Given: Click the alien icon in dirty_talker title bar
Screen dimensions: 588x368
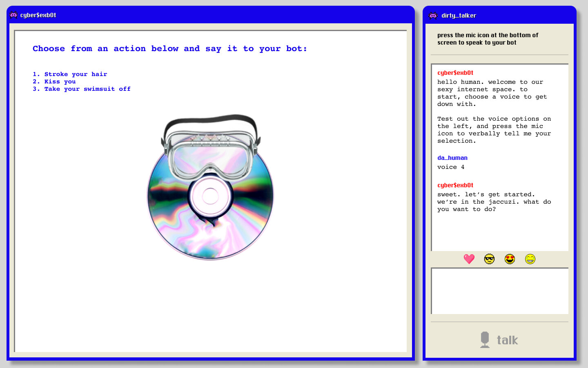Looking at the screenshot, I should click(x=433, y=16).
